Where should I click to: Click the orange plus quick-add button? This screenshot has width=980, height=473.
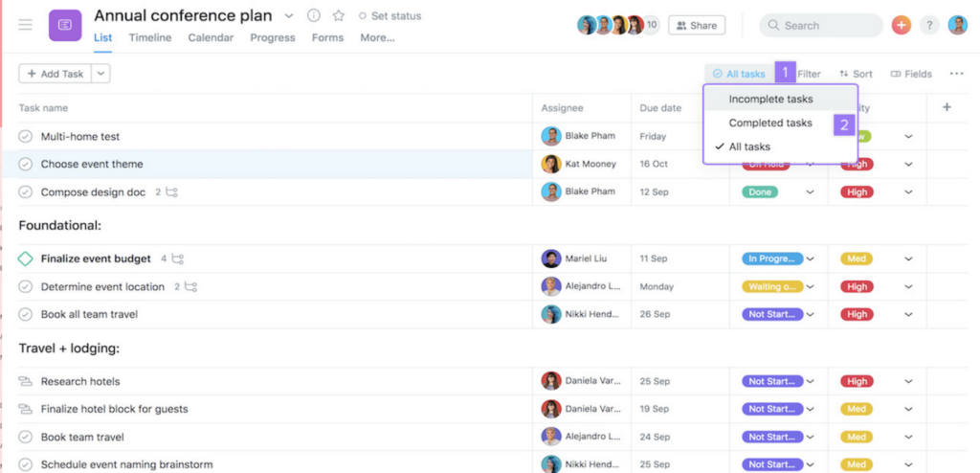point(901,26)
